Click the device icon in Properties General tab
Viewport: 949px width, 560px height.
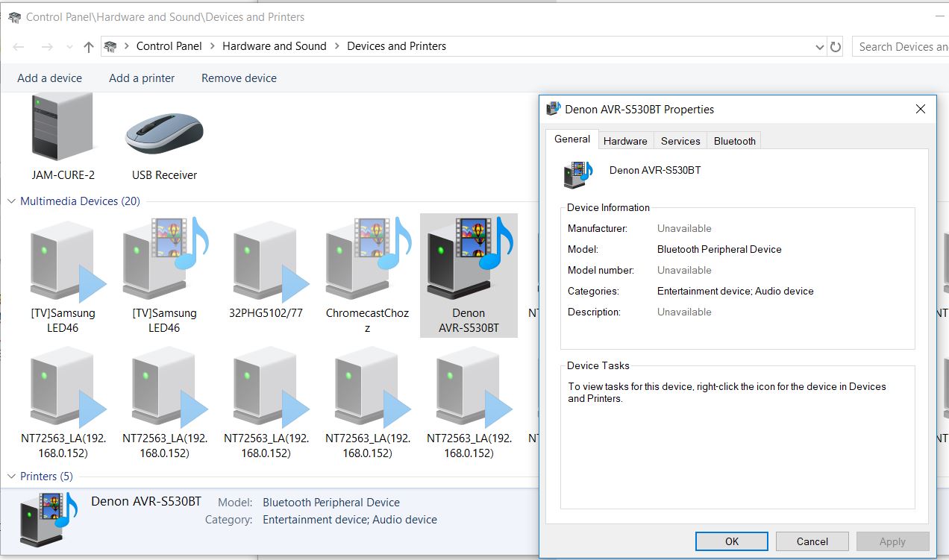[x=578, y=174]
